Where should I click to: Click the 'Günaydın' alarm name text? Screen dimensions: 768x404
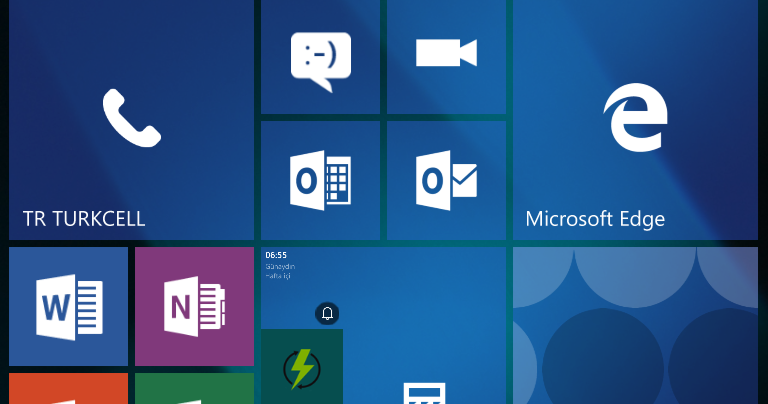click(280, 266)
